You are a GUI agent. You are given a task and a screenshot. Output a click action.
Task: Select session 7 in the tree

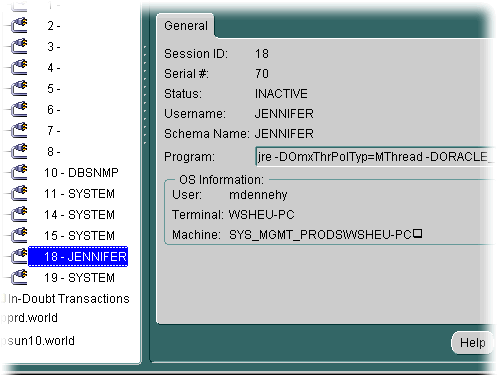[53, 131]
